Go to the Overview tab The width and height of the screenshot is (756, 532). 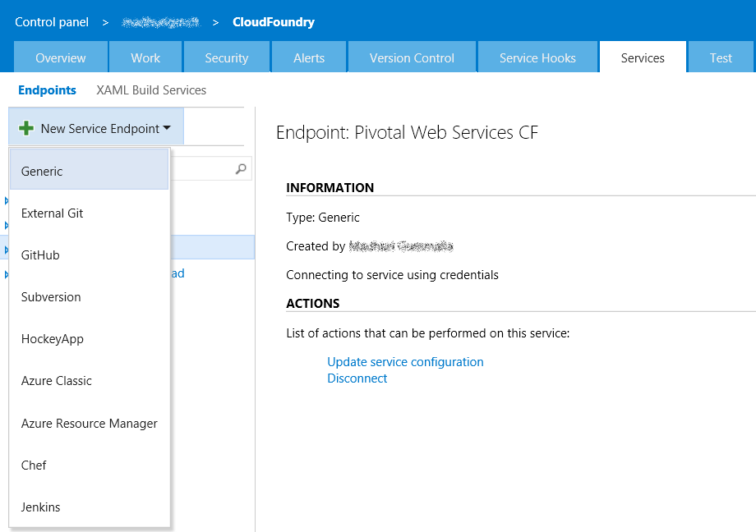click(61, 57)
